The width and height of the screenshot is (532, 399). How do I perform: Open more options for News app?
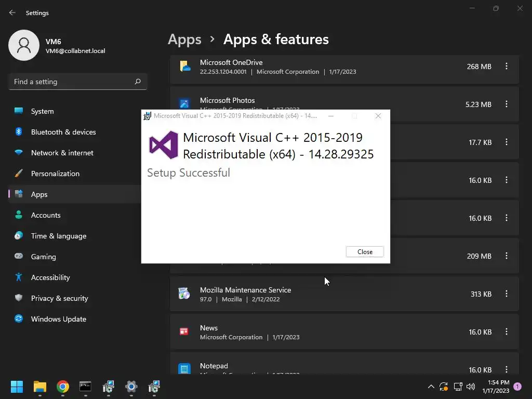click(506, 332)
